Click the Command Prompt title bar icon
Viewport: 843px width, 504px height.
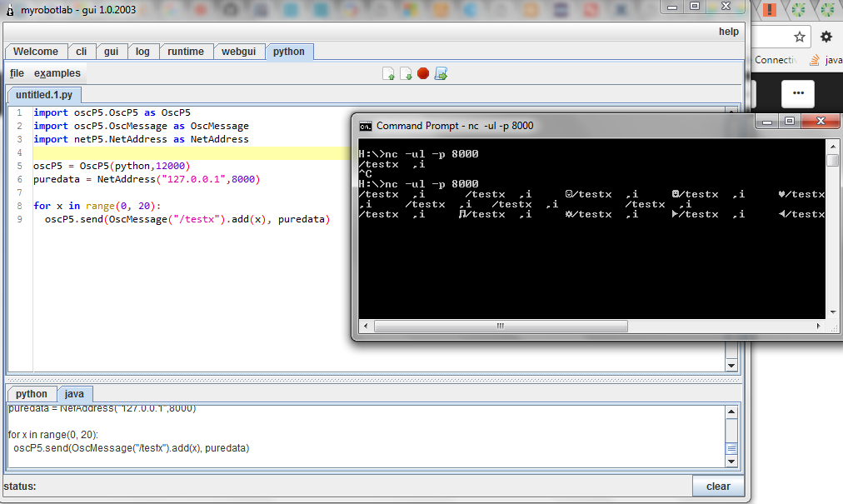[366, 127]
